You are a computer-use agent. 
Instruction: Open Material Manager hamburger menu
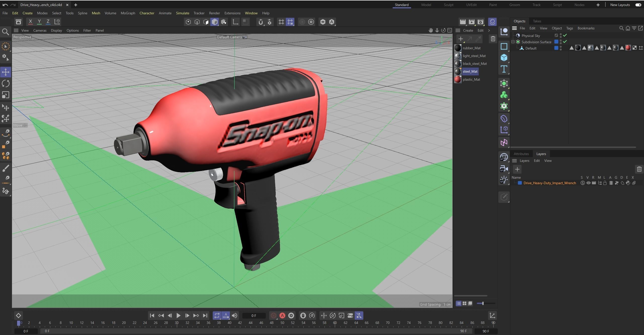pos(458,30)
